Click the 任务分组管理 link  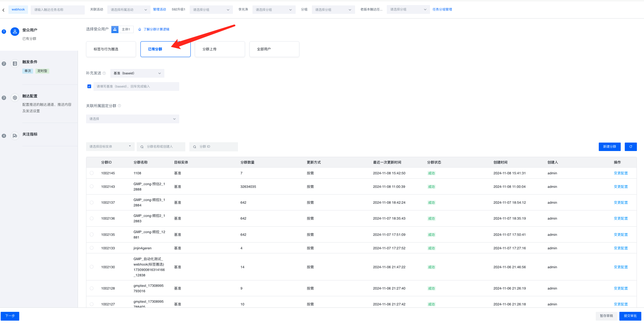click(x=442, y=9)
